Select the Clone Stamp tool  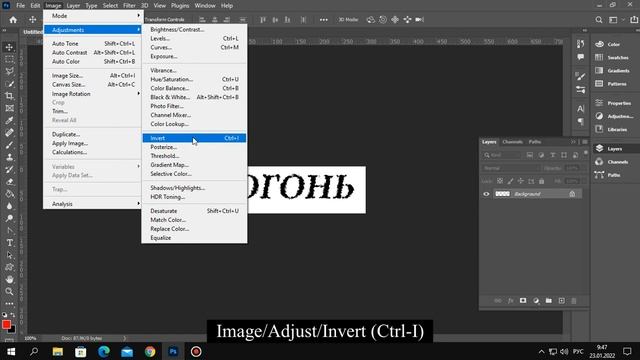point(9,158)
